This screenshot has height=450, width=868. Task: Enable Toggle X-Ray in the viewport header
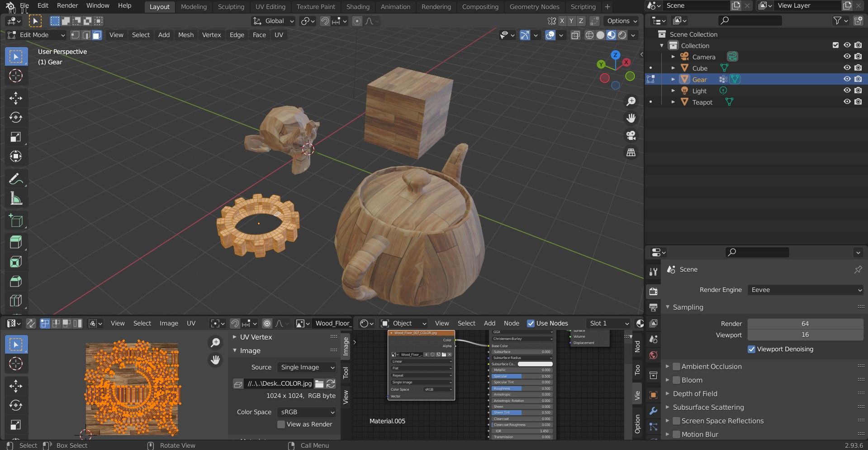pyautogui.click(x=575, y=35)
